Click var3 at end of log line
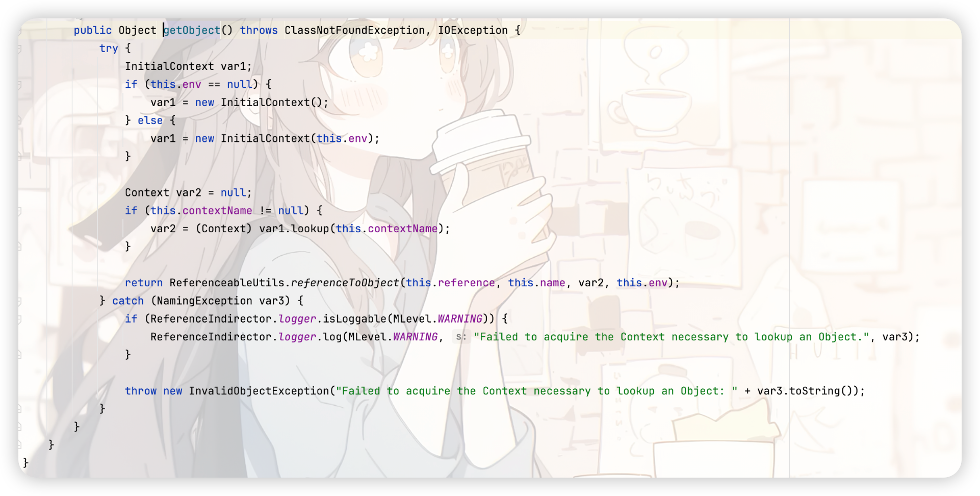 [x=895, y=337]
